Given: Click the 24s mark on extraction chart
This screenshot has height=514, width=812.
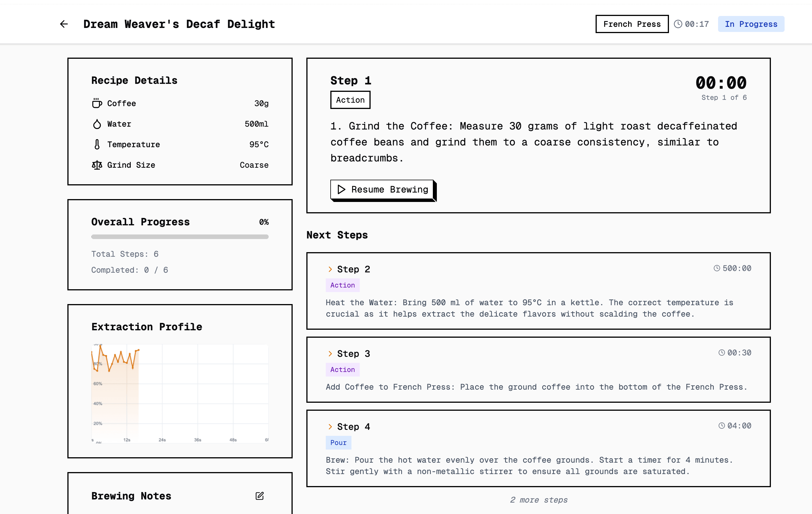Looking at the screenshot, I should click(x=162, y=440).
